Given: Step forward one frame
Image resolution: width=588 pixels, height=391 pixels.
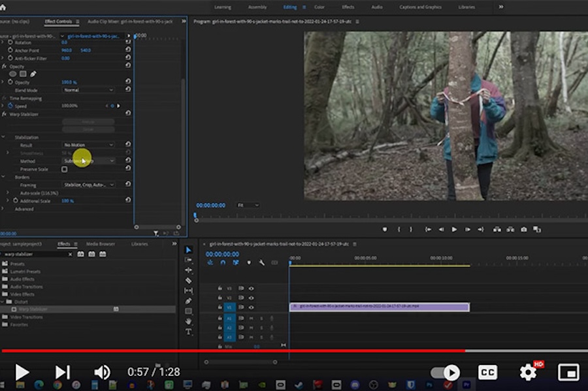Looking at the screenshot, I should (467, 229).
